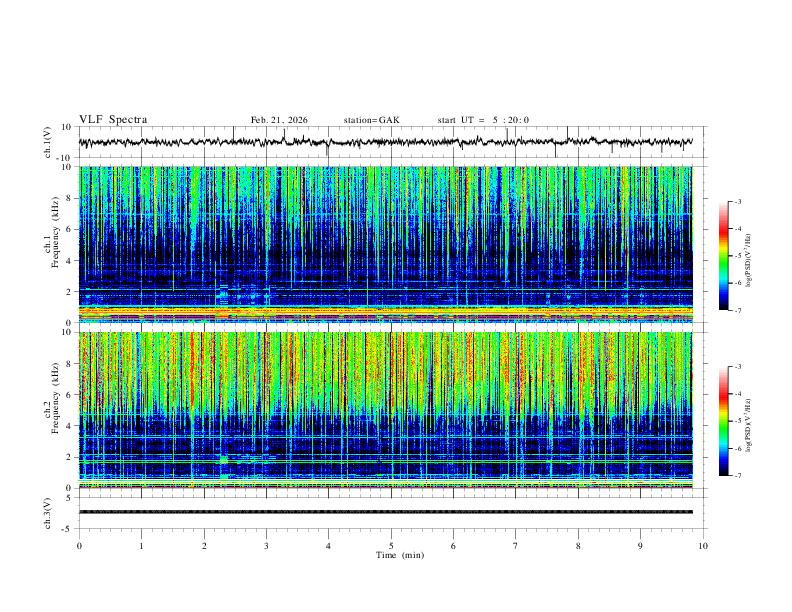Click the '5' tick label on the time axis

(x=391, y=546)
